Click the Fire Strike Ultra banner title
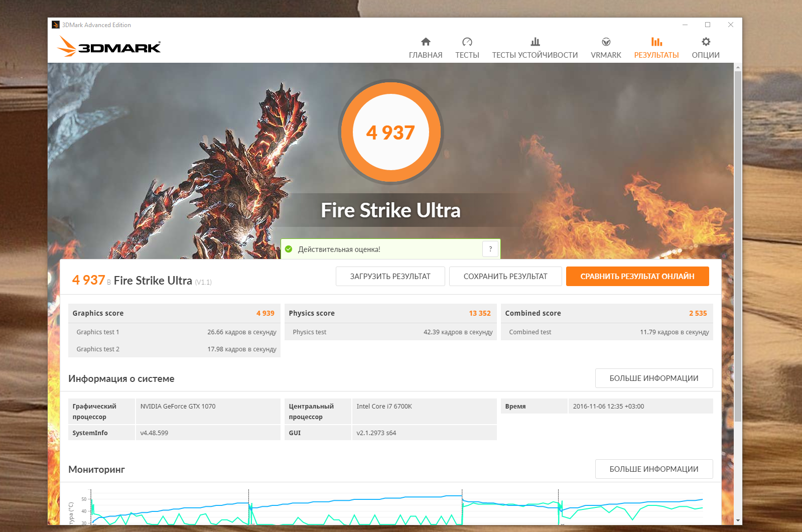802x532 pixels. tap(390, 210)
